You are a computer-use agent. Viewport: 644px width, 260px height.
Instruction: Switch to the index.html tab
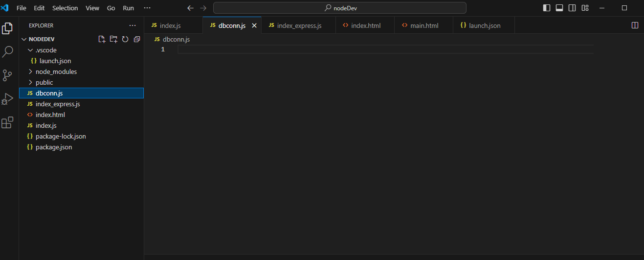pyautogui.click(x=365, y=25)
